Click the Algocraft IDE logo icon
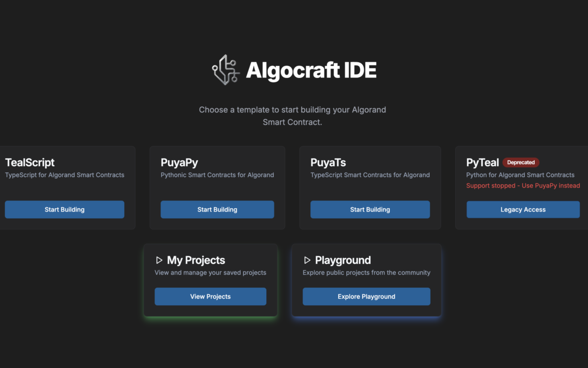 [226, 69]
